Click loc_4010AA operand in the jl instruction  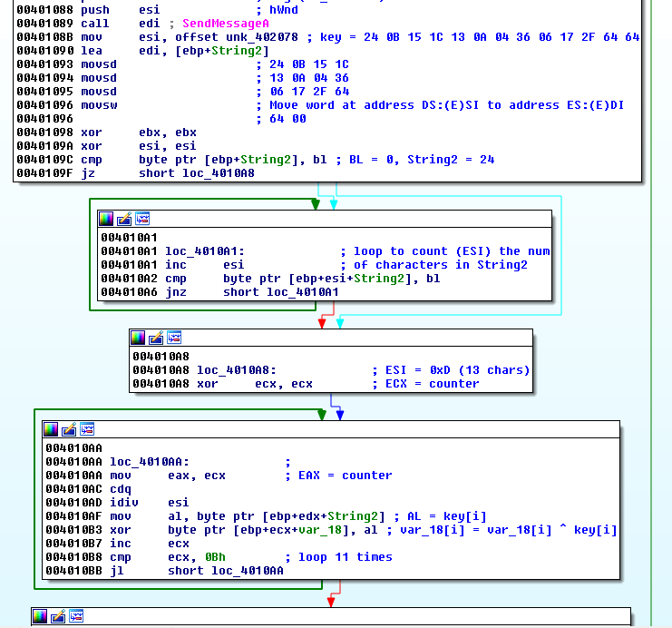[248, 571]
